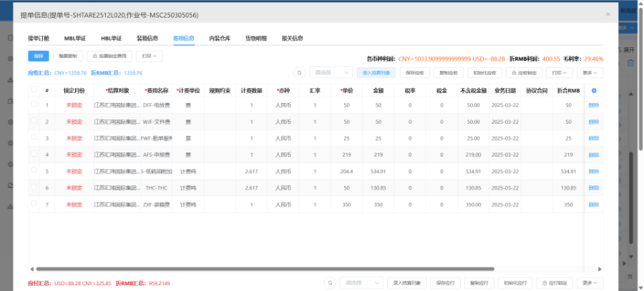This screenshot has width=644, height=291.
Task: Click the 折合RMB column header
Action: (568, 91)
